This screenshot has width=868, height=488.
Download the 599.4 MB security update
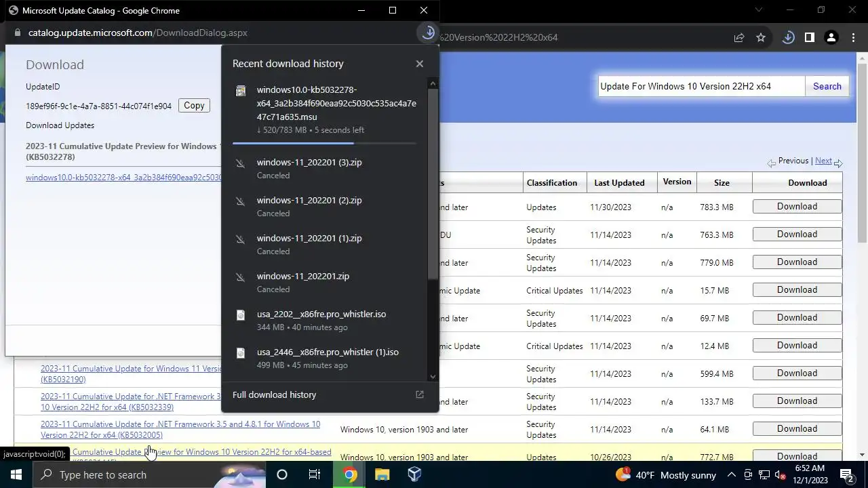click(797, 373)
